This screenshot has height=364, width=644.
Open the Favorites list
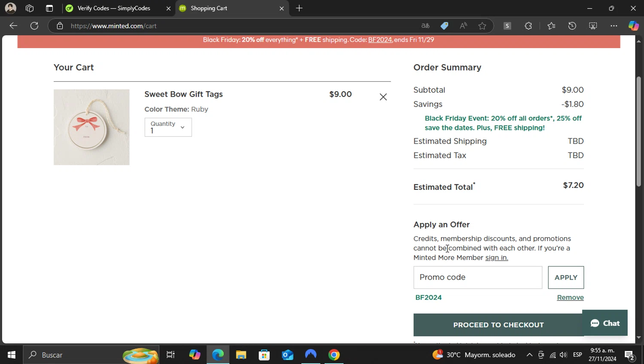[x=551, y=26]
